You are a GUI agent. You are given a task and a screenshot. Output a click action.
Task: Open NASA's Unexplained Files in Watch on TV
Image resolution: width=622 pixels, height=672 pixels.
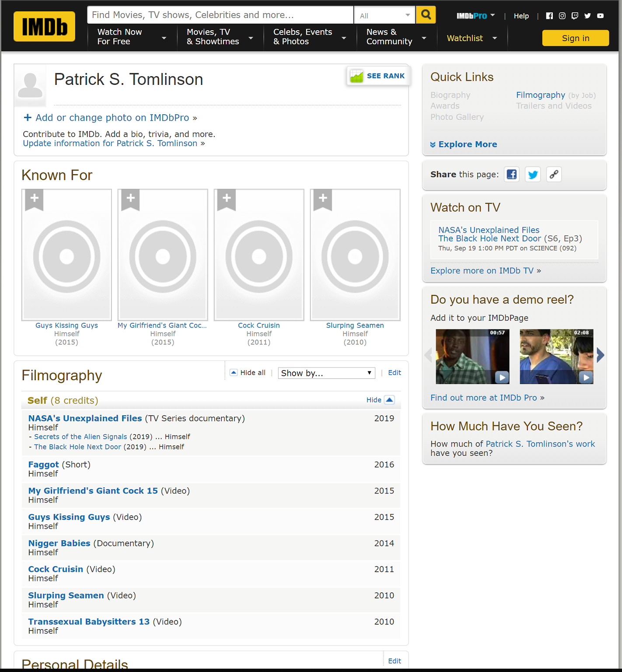coord(489,230)
